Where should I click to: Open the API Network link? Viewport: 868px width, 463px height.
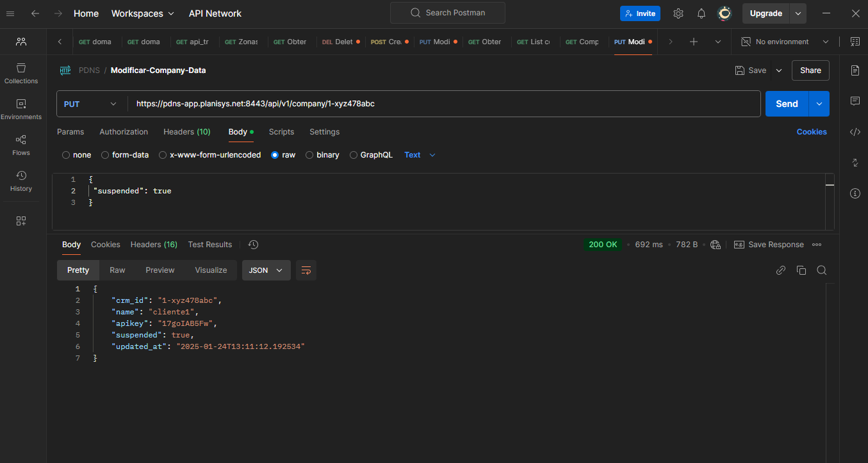click(x=215, y=13)
